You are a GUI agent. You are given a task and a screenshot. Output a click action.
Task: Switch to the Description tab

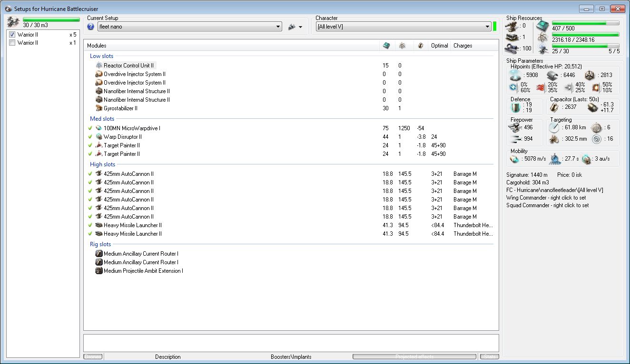(x=168, y=356)
